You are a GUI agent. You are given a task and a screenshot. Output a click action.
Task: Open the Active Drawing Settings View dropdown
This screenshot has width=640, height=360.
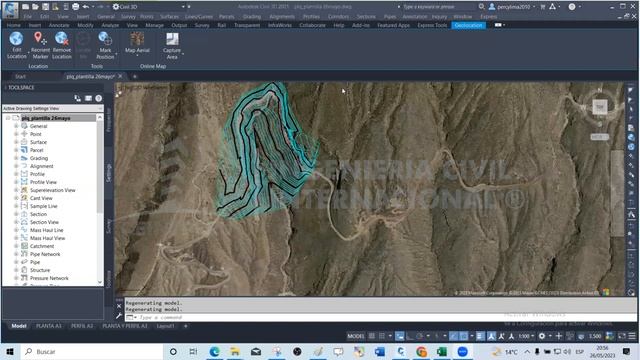coord(53,108)
